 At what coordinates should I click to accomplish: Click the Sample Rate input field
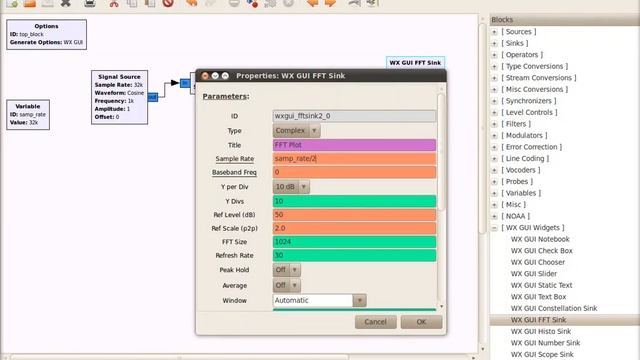click(354, 158)
